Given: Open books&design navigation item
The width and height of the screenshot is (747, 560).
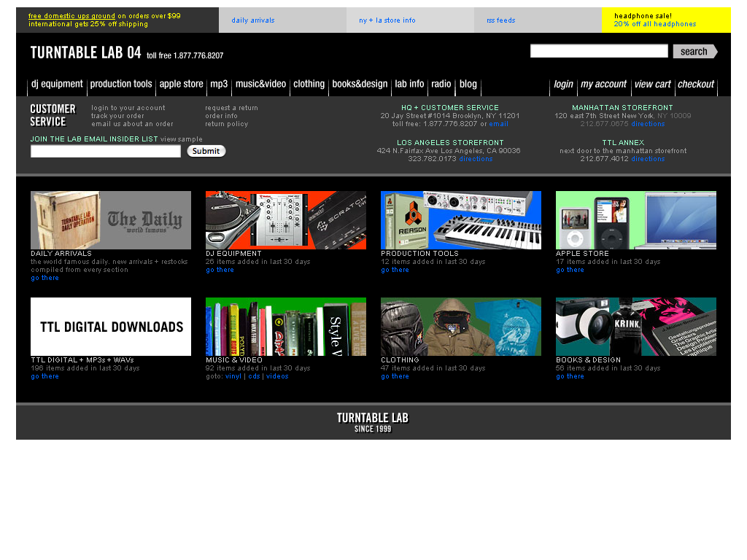Looking at the screenshot, I should pos(360,85).
